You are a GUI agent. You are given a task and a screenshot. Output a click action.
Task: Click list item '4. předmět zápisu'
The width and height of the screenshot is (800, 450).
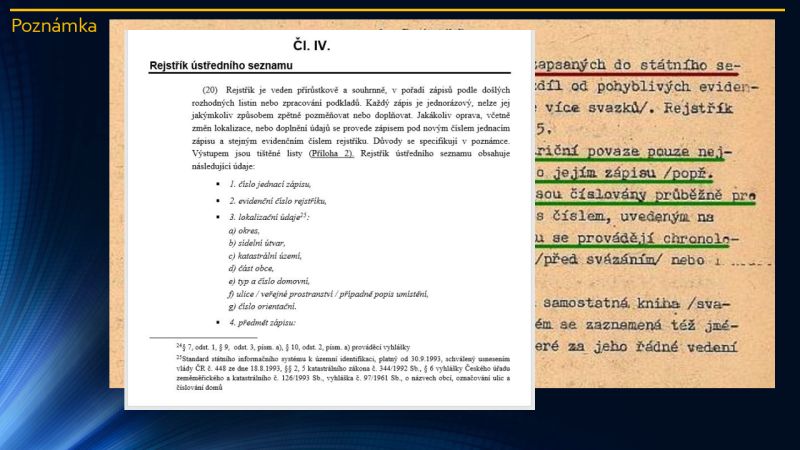point(262,322)
